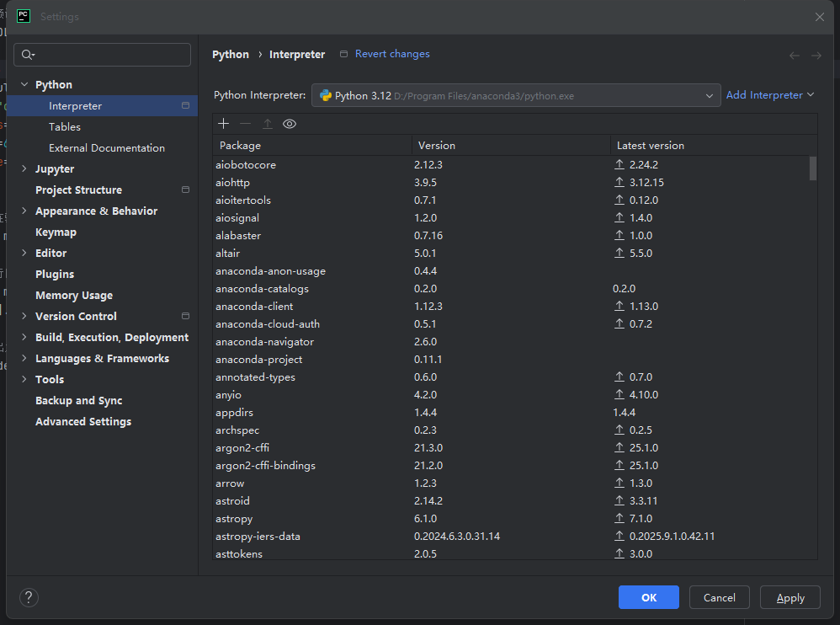The width and height of the screenshot is (840, 625).
Task: Expand the Tools settings group
Action: tap(24, 379)
